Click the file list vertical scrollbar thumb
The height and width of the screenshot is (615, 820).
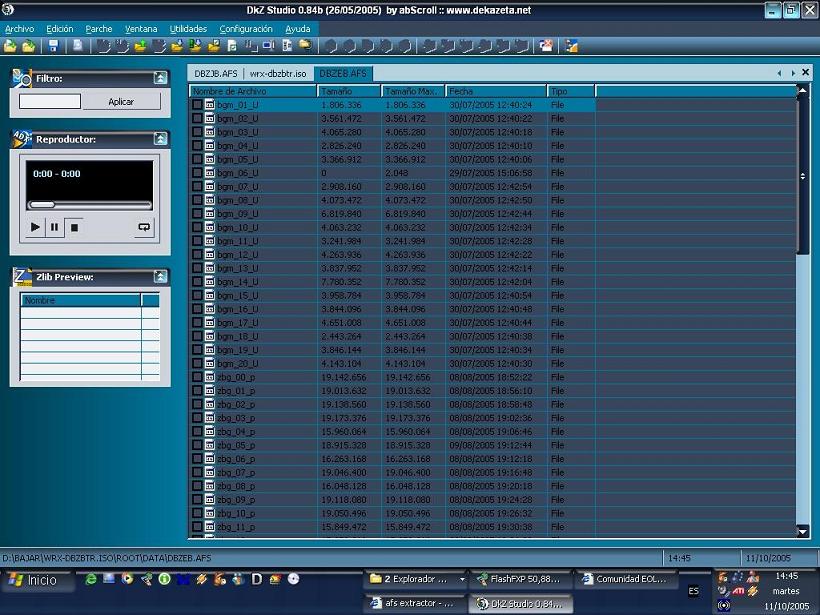pos(803,176)
